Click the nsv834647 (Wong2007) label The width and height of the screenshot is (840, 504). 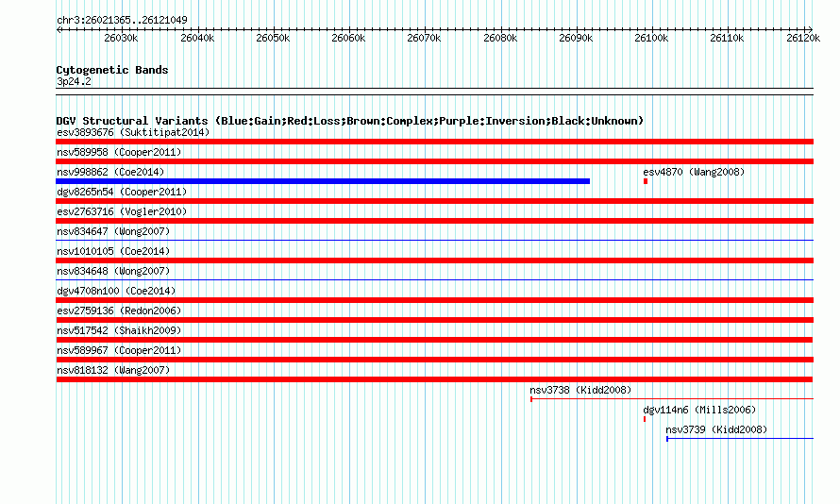pos(113,231)
